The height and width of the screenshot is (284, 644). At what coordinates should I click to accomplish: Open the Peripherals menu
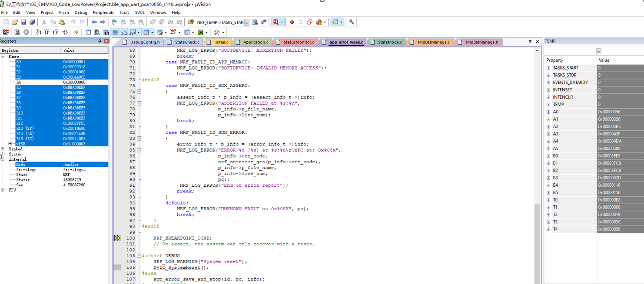[x=103, y=12]
